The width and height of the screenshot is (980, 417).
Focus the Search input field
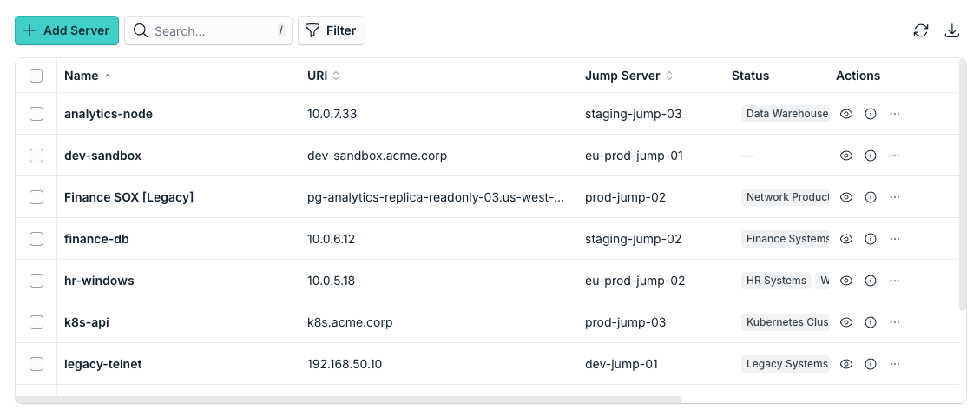pos(208,30)
